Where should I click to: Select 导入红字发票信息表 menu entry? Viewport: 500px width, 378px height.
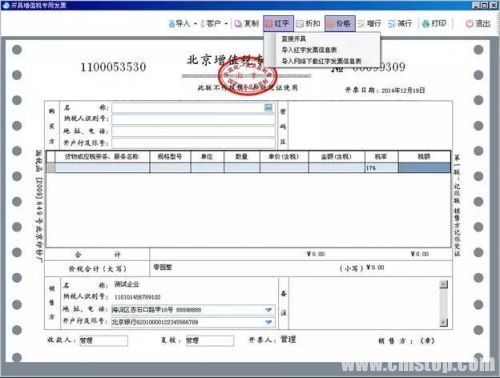click(309, 50)
